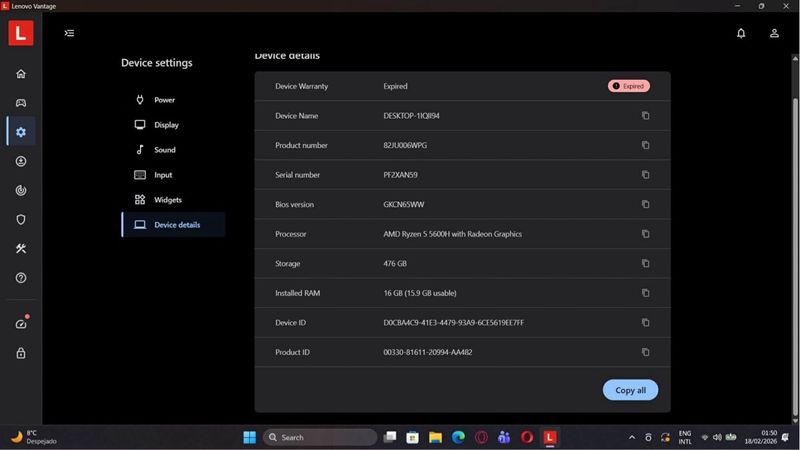Viewport: 800px width, 450px height.
Task: Open Widgets settings
Action: (x=173, y=200)
